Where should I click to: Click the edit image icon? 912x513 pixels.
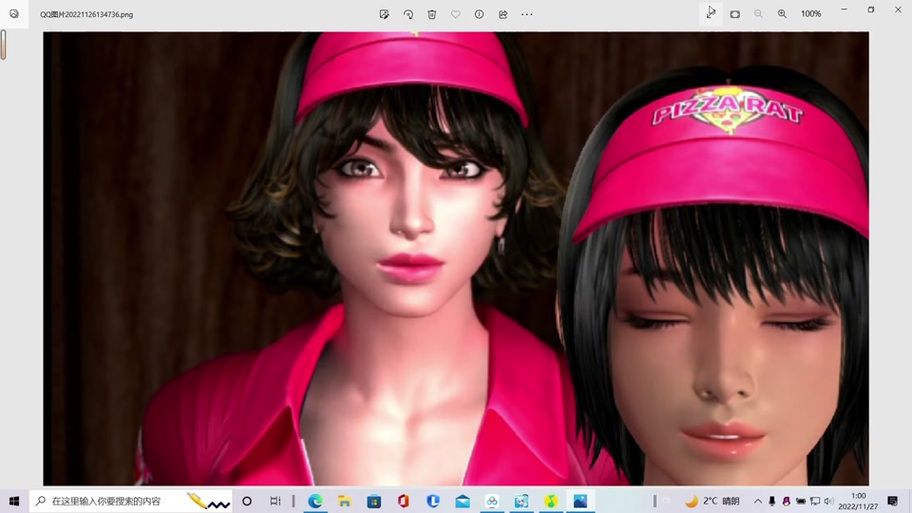click(384, 14)
